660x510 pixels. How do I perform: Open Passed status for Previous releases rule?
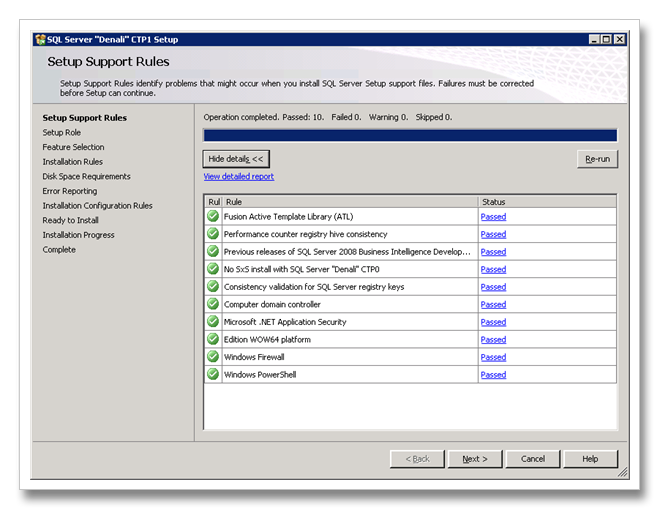(x=493, y=252)
